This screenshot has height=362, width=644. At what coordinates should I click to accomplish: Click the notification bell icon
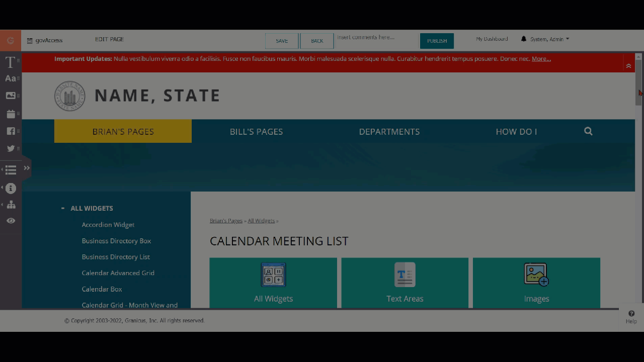click(x=524, y=39)
